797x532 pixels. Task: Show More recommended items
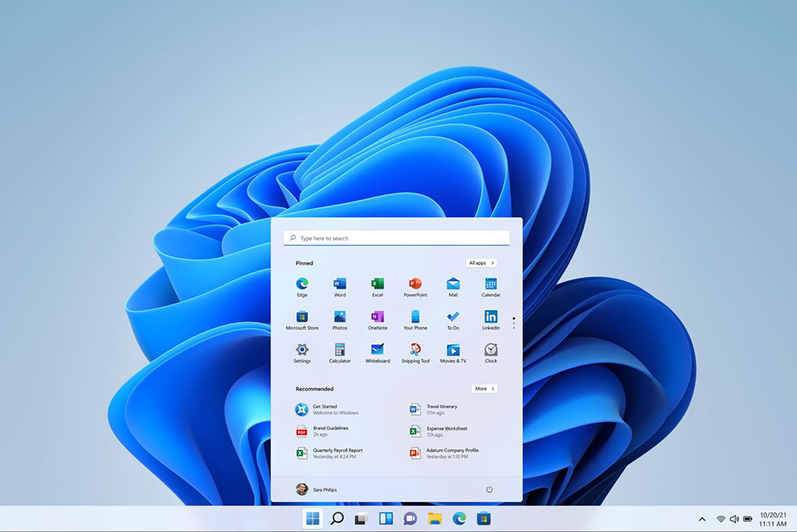point(484,389)
